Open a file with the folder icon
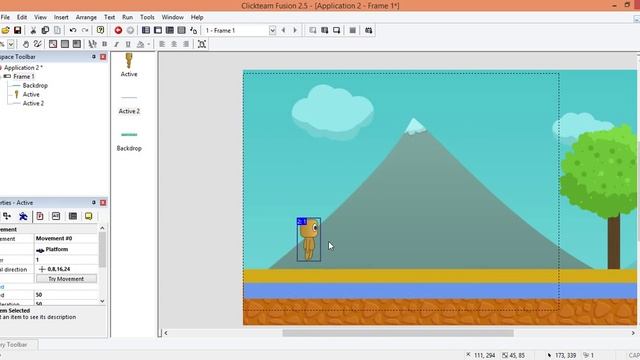This screenshot has width=640, height=360. 5,30
